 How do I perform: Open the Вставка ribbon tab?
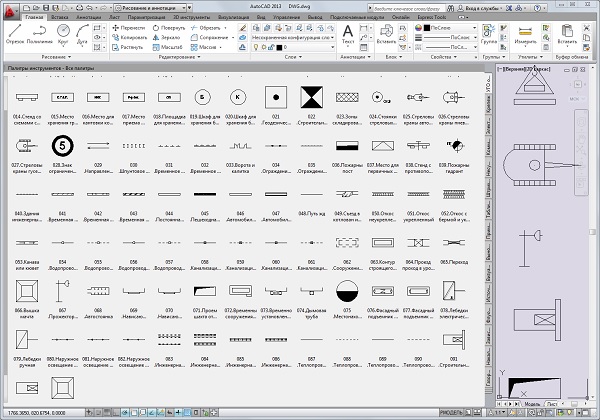click(58, 18)
